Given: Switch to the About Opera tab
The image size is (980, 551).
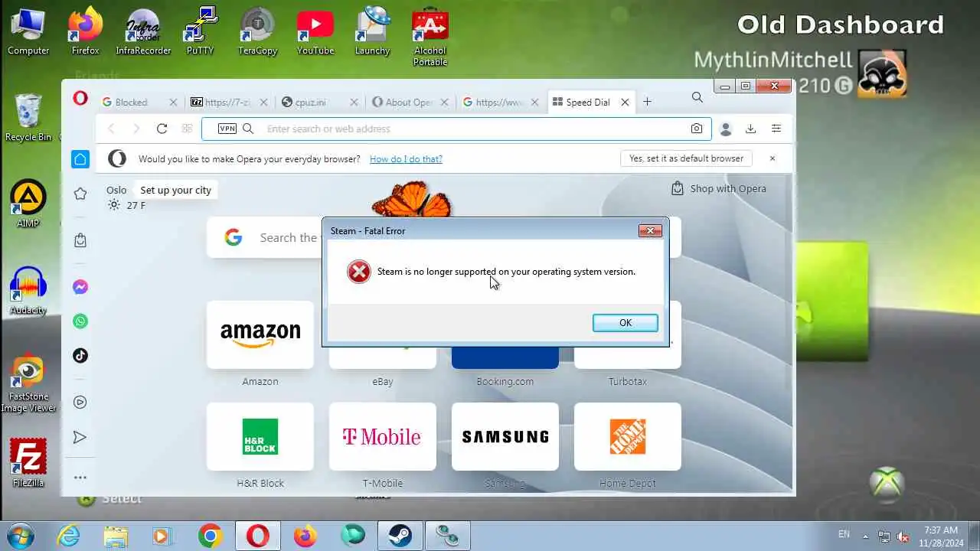Looking at the screenshot, I should [409, 102].
